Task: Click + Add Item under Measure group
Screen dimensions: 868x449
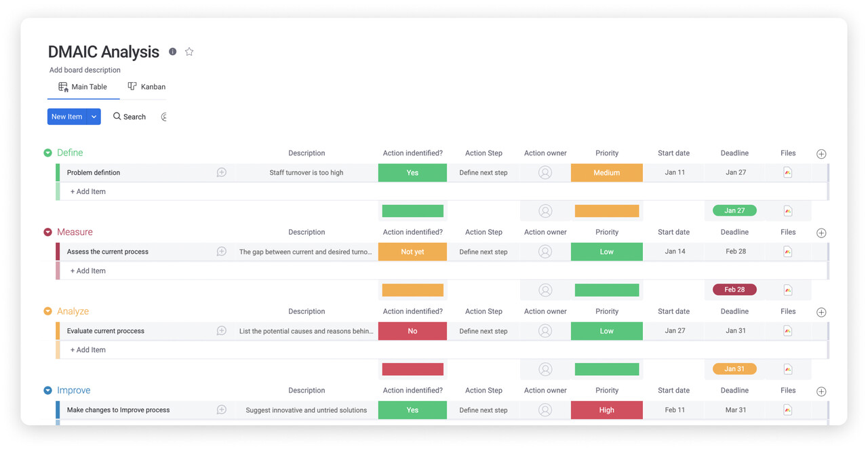Action: tap(88, 271)
